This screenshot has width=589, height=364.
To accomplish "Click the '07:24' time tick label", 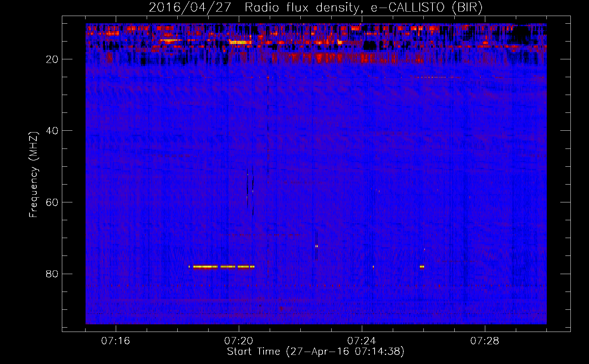I will click(x=362, y=341).
